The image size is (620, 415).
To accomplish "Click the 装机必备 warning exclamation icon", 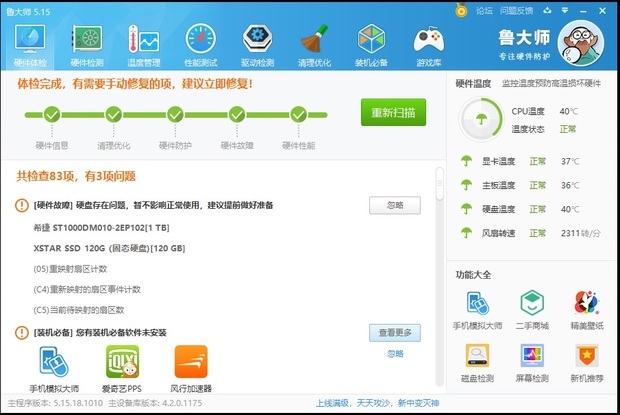I will point(22,332).
